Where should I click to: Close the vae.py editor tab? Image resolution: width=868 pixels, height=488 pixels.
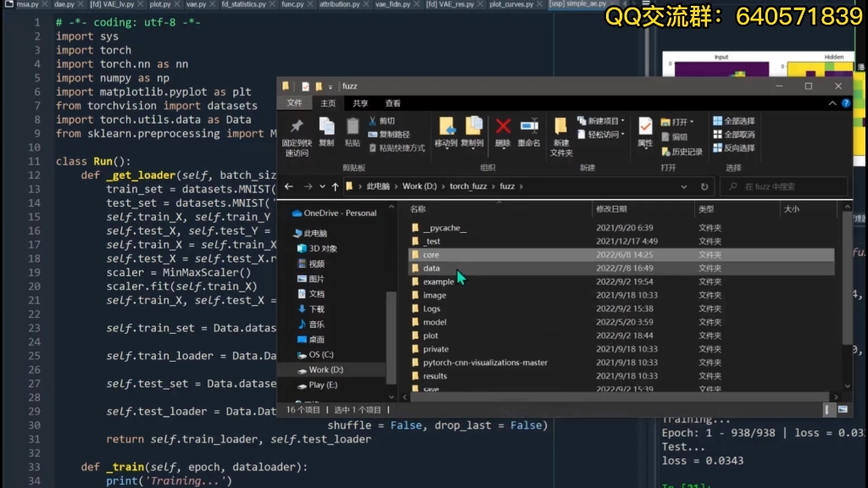[213, 4]
